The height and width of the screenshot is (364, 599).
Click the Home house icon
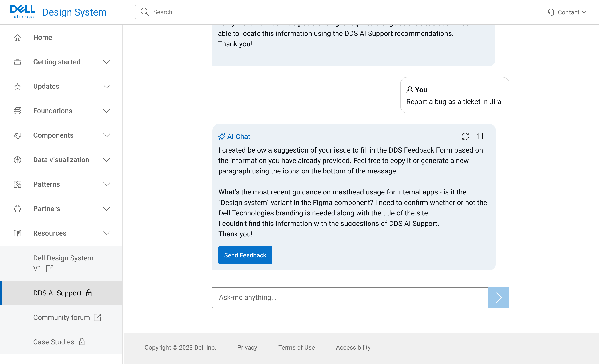[x=17, y=37]
